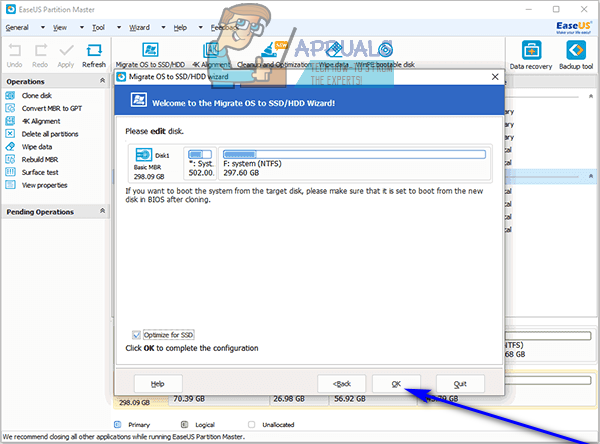Expand the General menu dropdown arrow

pyautogui.click(x=43, y=28)
